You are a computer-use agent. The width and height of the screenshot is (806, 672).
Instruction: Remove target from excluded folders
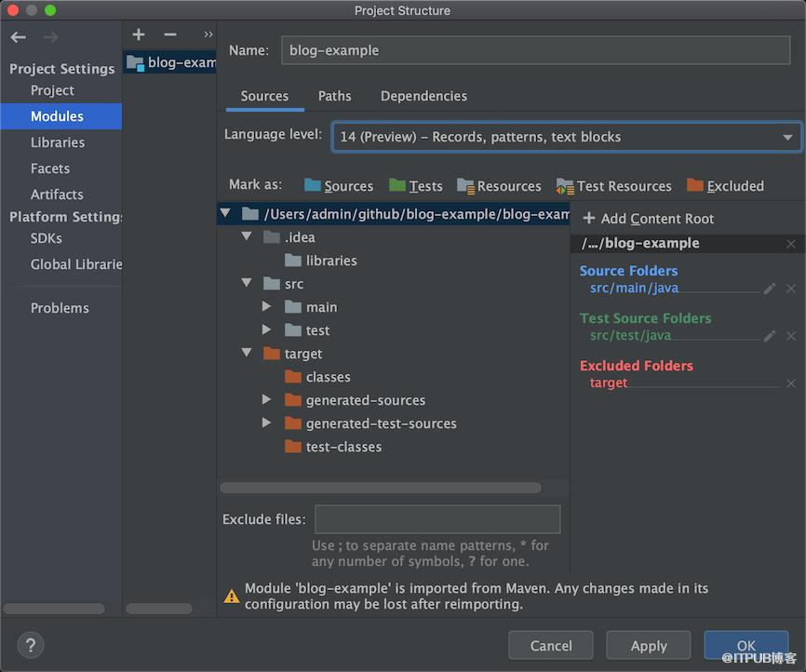(791, 383)
